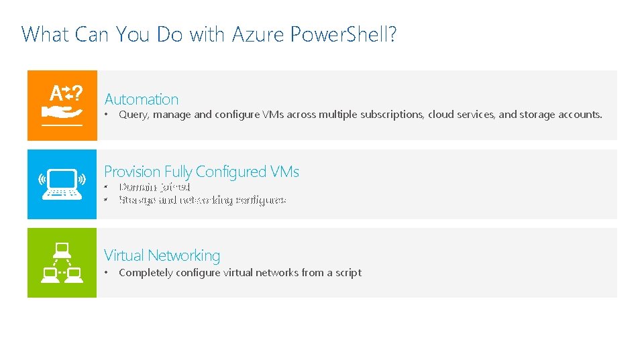Image resolution: width=644 pixels, height=362 pixels.
Task: Click the orange Automation icon tile
Action: (62, 105)
